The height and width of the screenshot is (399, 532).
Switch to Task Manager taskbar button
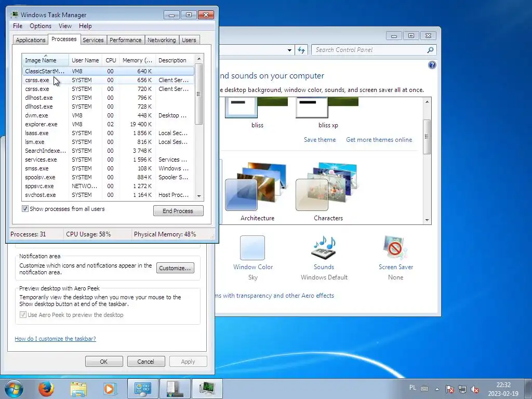pos(207,389)
